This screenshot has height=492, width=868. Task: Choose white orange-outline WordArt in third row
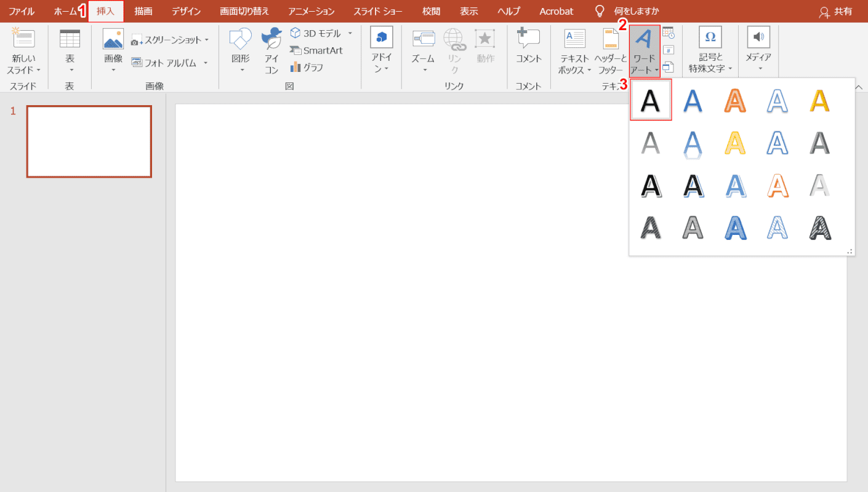click(778, 185)
